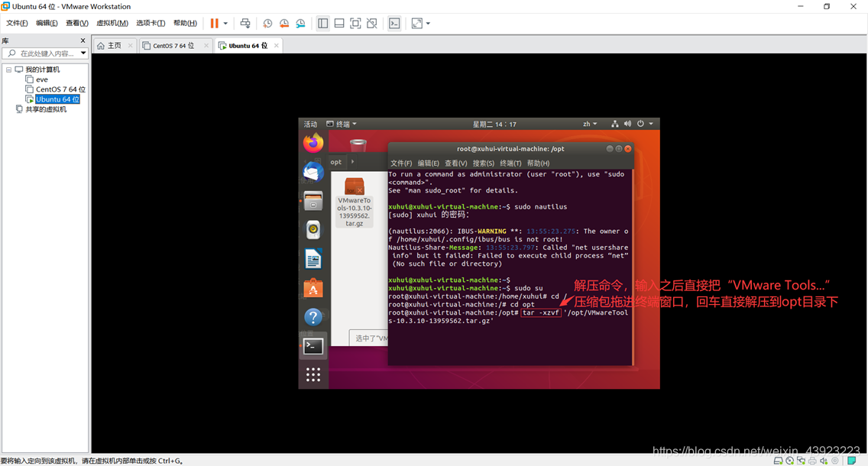Open terminal 编辑(E) menu
The image size is (868, 466).
428,163
